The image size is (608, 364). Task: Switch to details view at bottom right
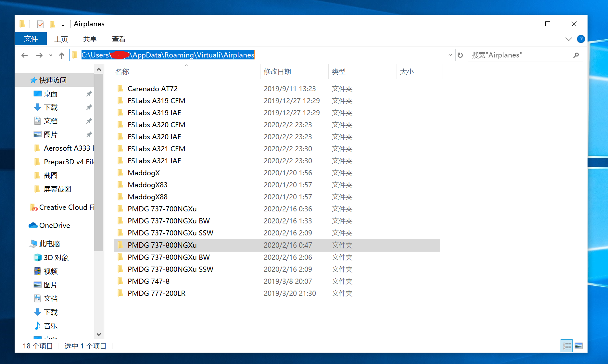pyautogui.click(x=566, y=345)
